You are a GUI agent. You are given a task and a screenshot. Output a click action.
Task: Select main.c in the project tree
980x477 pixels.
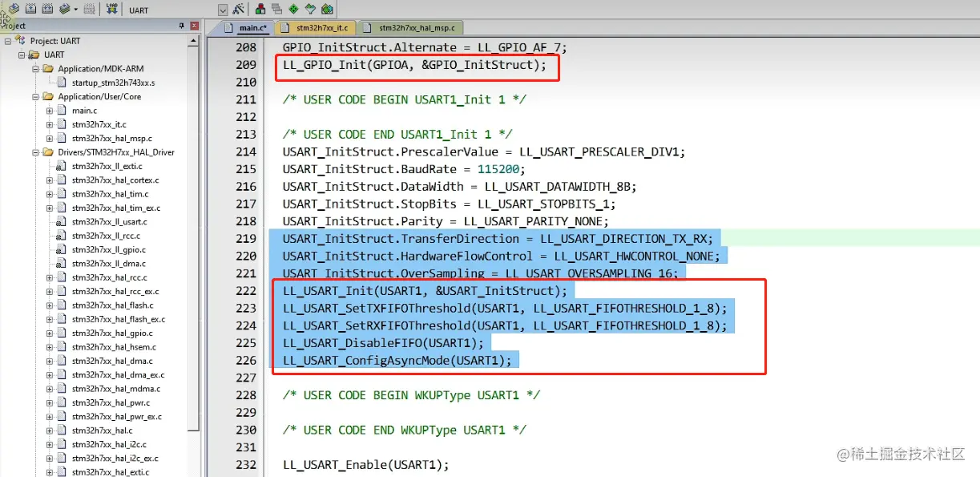click(x=84, y=111)
